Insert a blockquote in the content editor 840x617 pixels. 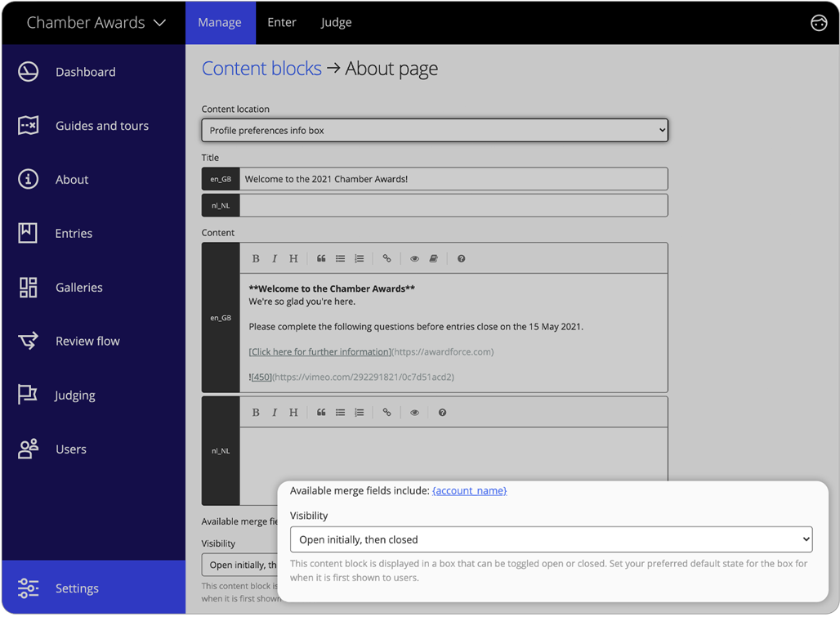[x=320, y=258]
